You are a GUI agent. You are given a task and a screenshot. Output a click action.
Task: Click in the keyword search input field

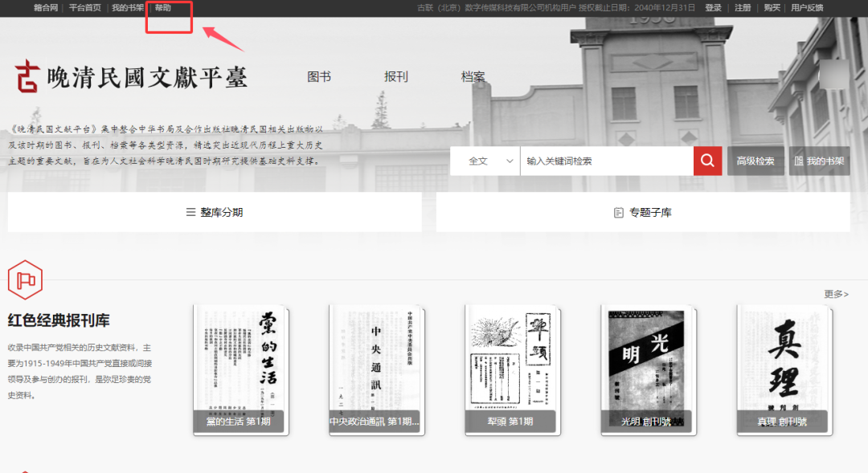click(x=606, y=161)
